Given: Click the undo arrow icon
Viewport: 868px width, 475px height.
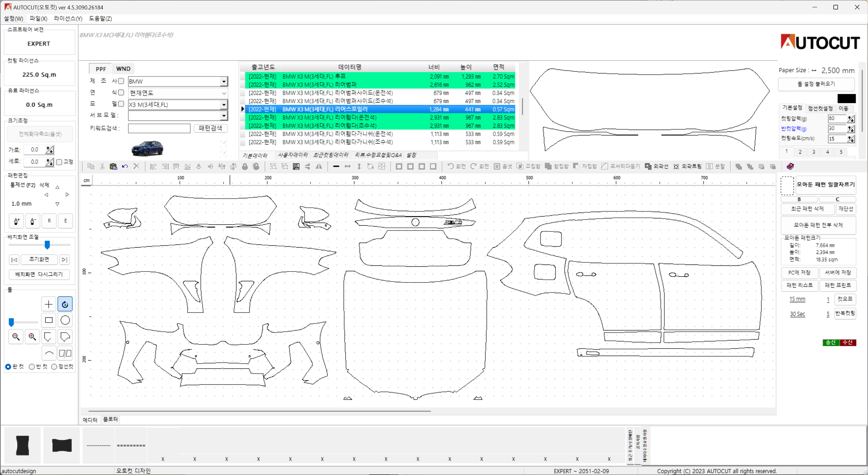Looking at the screenshot, I should (125, 166).
